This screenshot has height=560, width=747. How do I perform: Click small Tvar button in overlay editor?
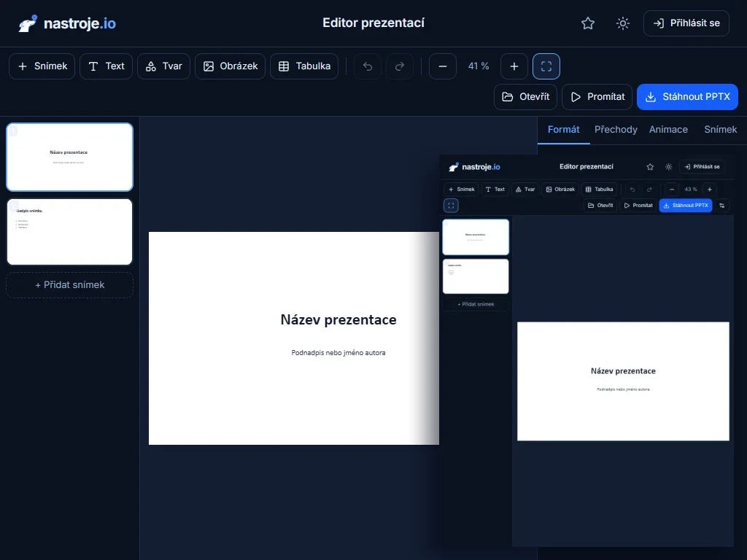point(525,190)
